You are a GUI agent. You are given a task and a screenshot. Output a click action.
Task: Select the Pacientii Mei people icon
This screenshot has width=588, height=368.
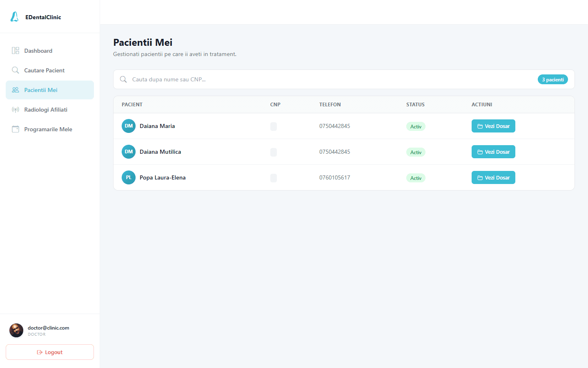(x=16, y=90)
